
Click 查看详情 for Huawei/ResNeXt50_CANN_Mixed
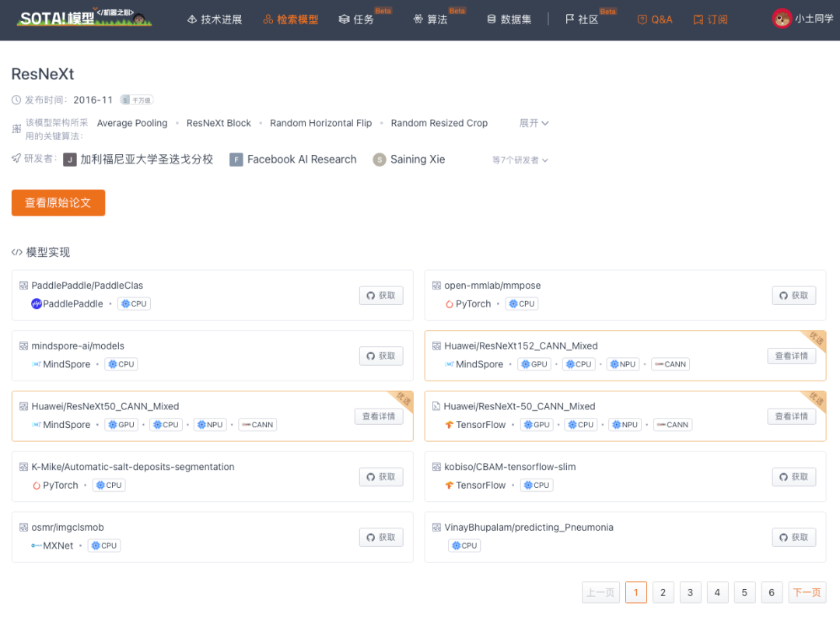pos(379,416)
